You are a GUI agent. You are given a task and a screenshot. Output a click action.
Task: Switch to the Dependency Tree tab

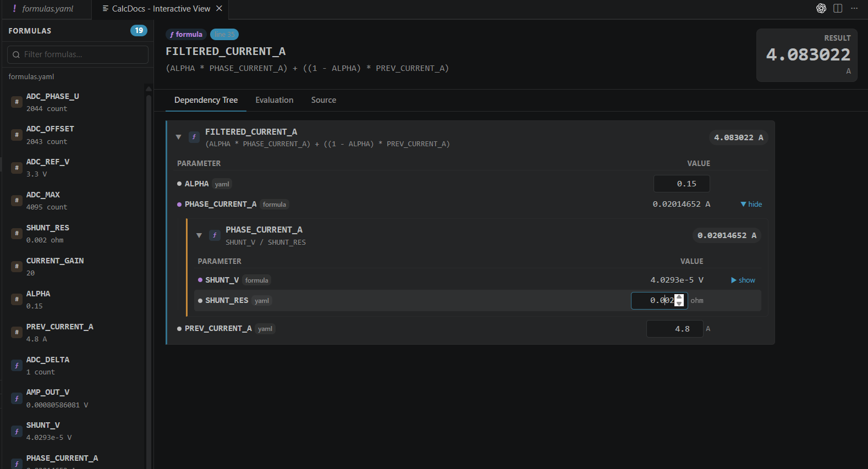click(206, 100)
